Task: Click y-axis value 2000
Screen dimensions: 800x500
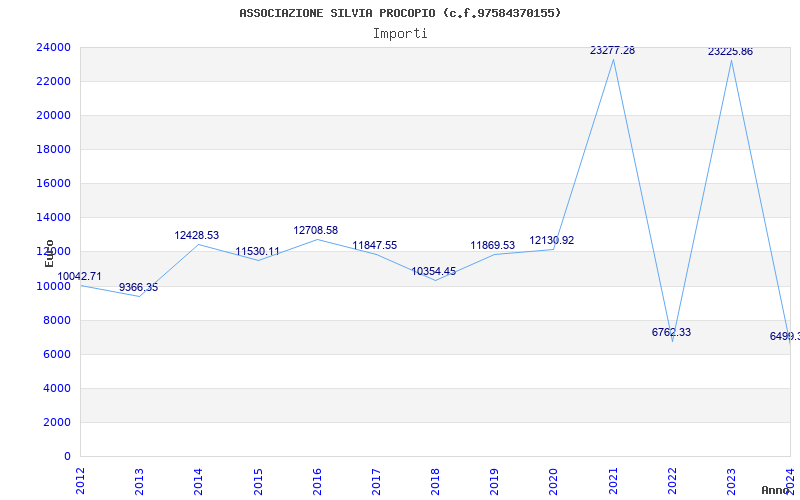Action: [x=56, y=422]
